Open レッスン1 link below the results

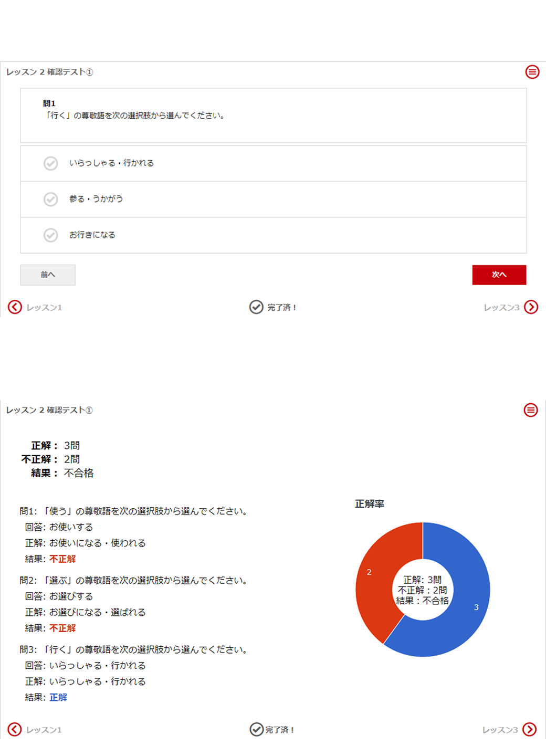coord(44,730)
